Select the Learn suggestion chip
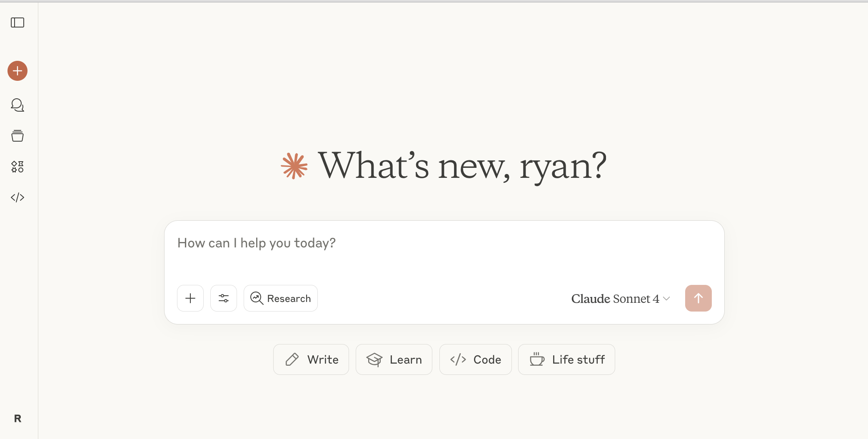The image size is (868, 439). pos(394,359)
